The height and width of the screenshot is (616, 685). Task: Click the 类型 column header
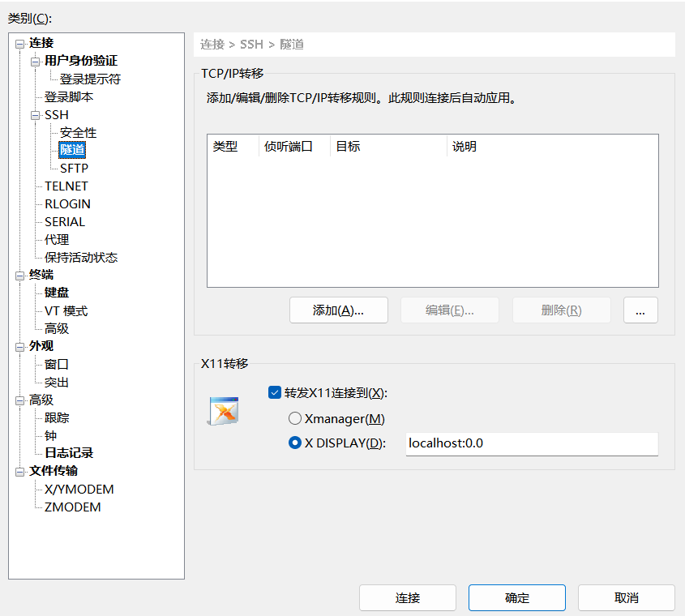[x=227, y=146]
